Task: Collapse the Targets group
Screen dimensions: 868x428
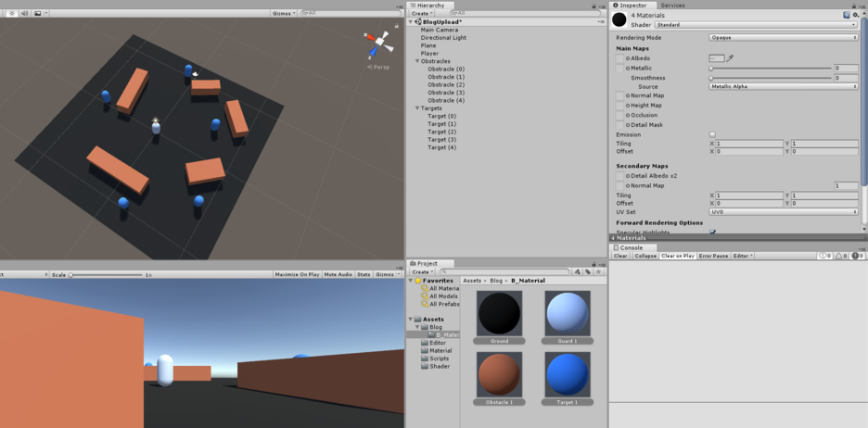Action: click(x=417, y=108)
